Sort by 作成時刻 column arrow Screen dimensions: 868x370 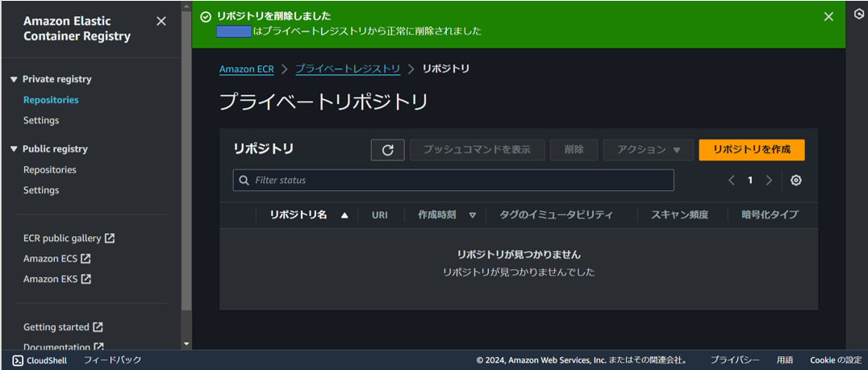click(x=472, y=216)
